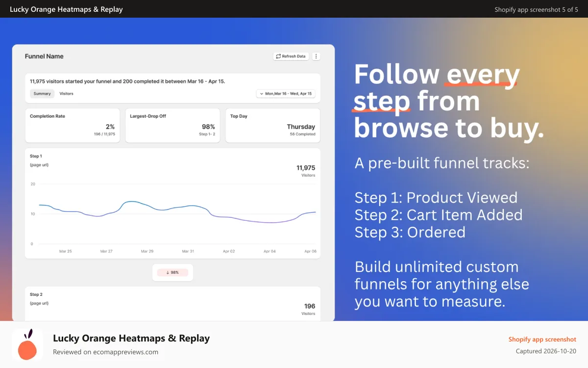Click the Thursday top day value

click(x=301, y=127)
